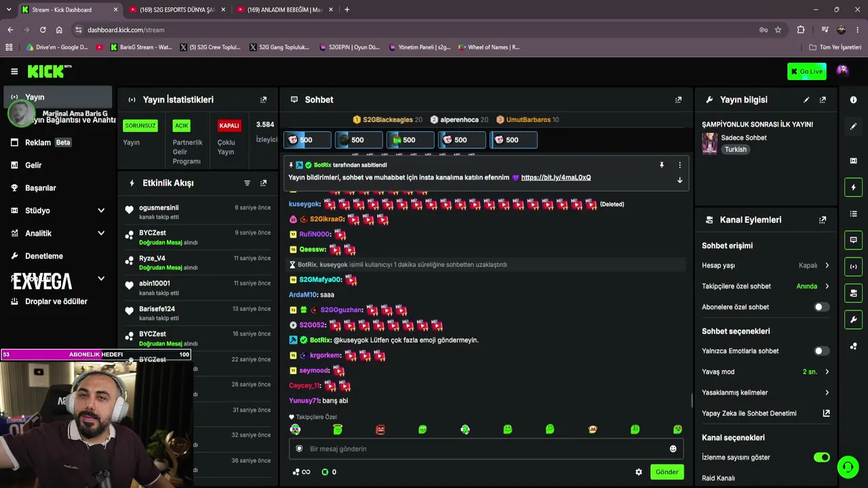Open the green headset support chat
This screenshot has height=488, width=868.
847,467
